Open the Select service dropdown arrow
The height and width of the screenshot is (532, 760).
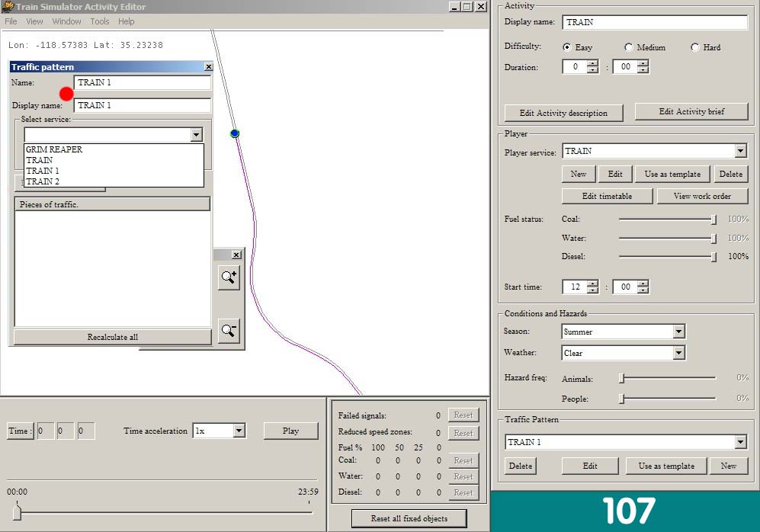197,135
